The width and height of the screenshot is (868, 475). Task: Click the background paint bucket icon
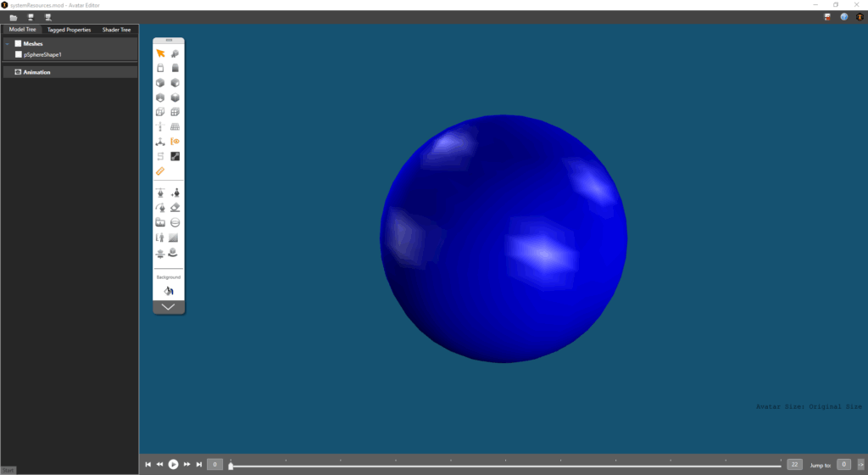pyautogui.click(x=168, y=291)
